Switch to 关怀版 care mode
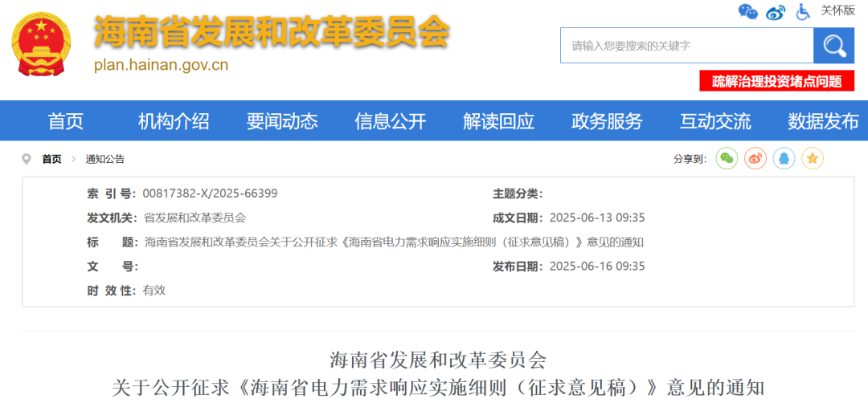868x411 pixels. (837, 10)
